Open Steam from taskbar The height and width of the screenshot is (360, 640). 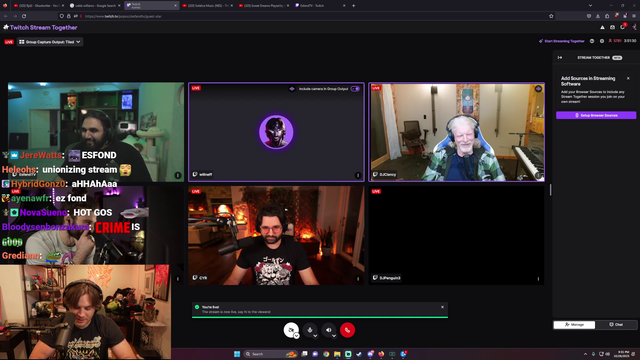point(359,354)
